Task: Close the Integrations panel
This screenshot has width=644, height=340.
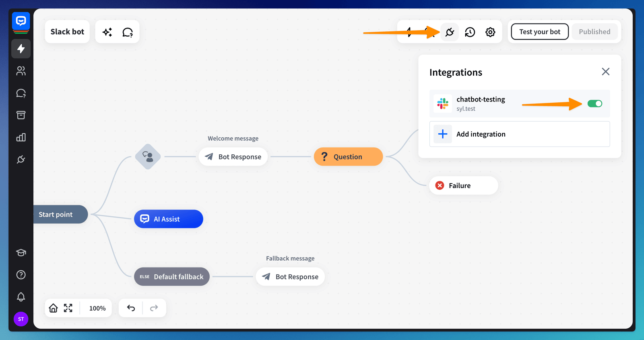Action: coord(605,72)
